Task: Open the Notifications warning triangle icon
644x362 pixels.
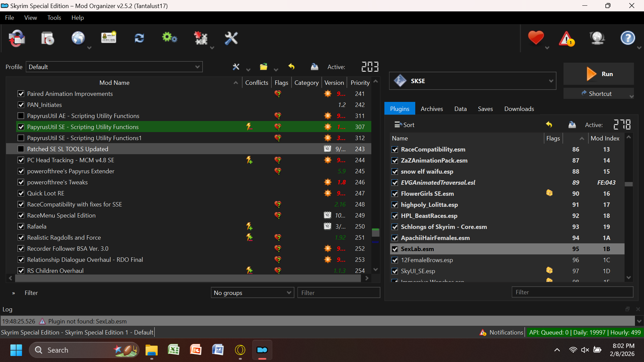Action: pyautogui.click(x=567, y=39)
